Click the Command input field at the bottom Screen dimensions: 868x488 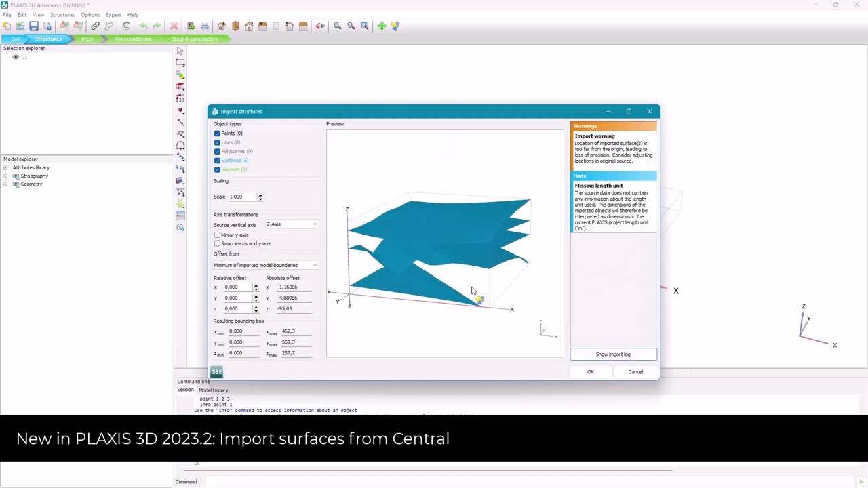[x=529, y=482]
